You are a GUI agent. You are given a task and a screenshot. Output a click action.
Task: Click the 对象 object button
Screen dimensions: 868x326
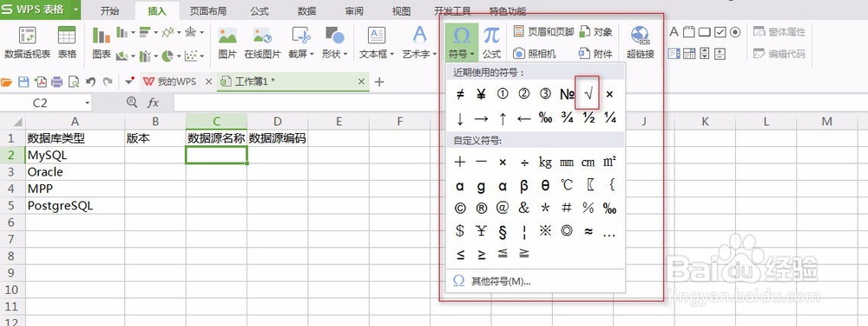(596, 31)
